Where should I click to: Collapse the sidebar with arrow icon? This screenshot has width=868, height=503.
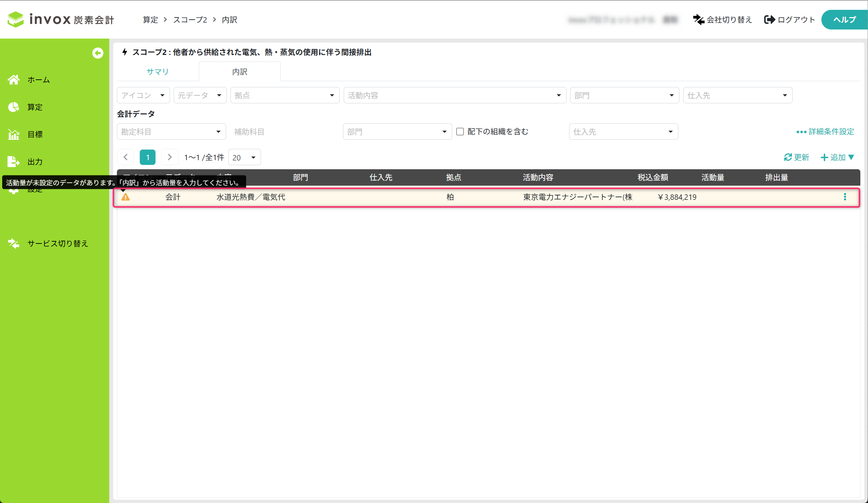[98, 53]
